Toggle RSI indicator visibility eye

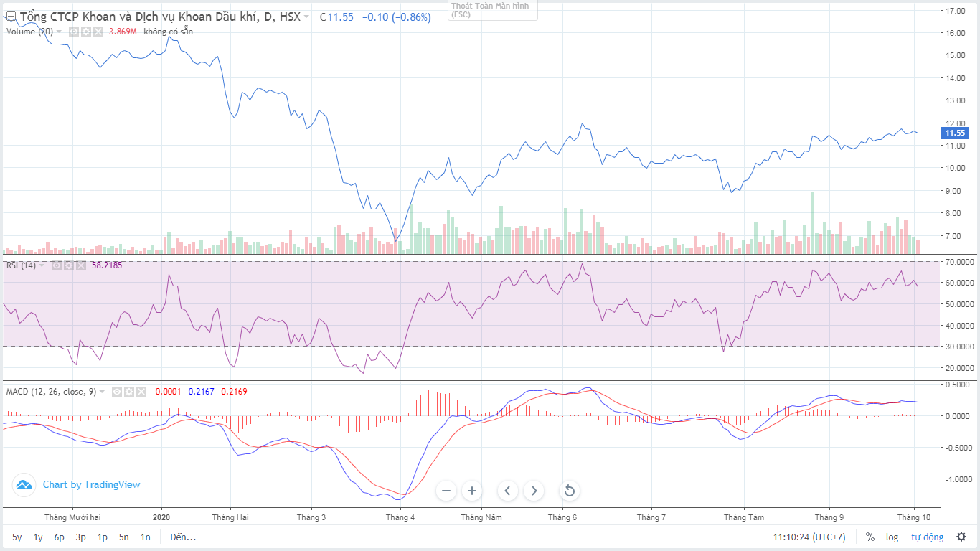click(55, 265)
